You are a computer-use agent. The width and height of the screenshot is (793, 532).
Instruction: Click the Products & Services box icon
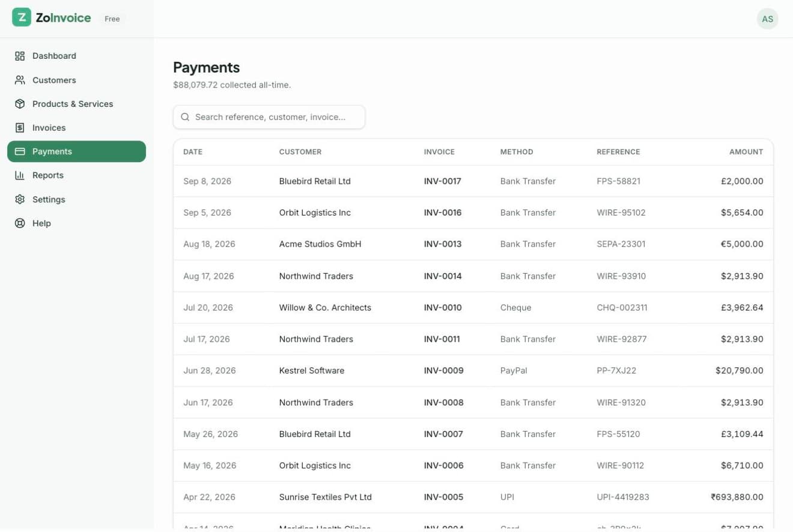click(20, 104)
